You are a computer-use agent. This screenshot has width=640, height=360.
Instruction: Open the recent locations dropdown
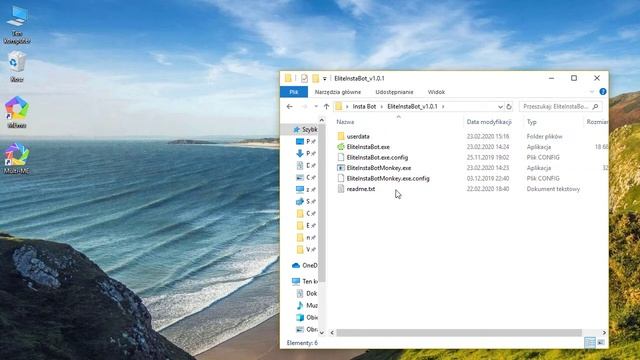coord(316,107)
